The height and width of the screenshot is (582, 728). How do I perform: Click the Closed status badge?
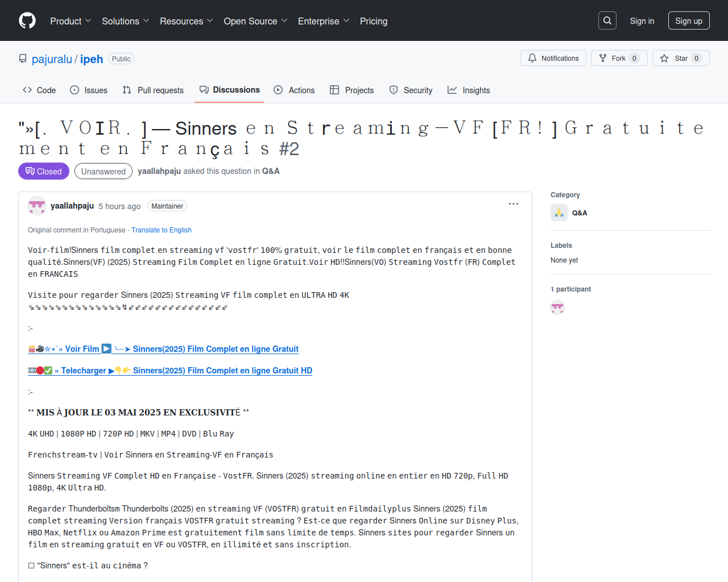pos(44,171)
